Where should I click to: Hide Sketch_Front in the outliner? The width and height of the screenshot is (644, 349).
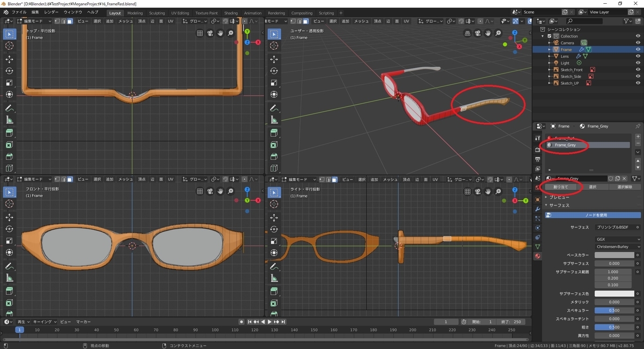click(638, 69)
